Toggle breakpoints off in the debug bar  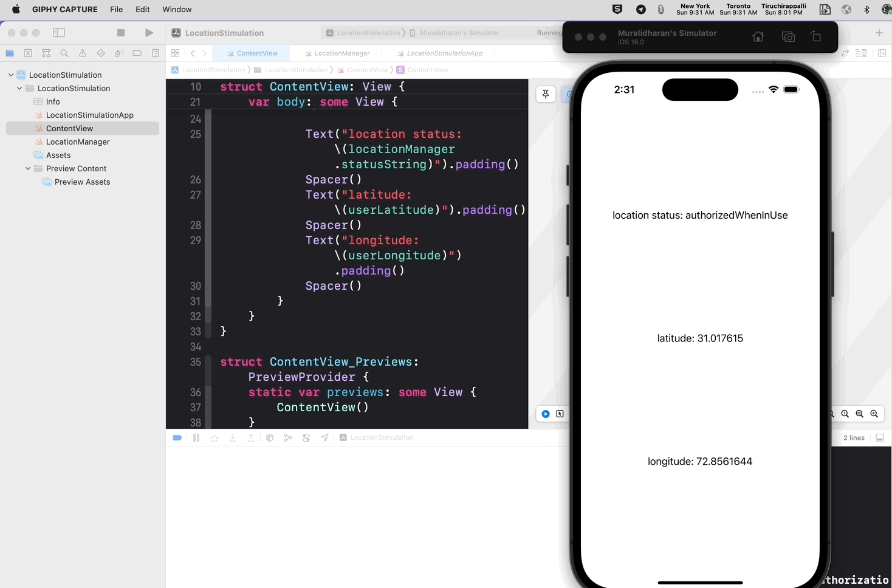coord(177,437)
